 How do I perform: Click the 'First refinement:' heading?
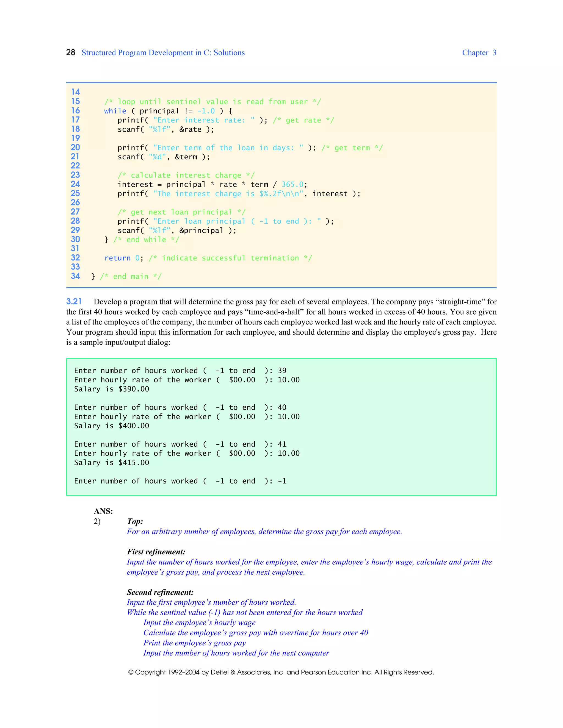coord(156,552)
